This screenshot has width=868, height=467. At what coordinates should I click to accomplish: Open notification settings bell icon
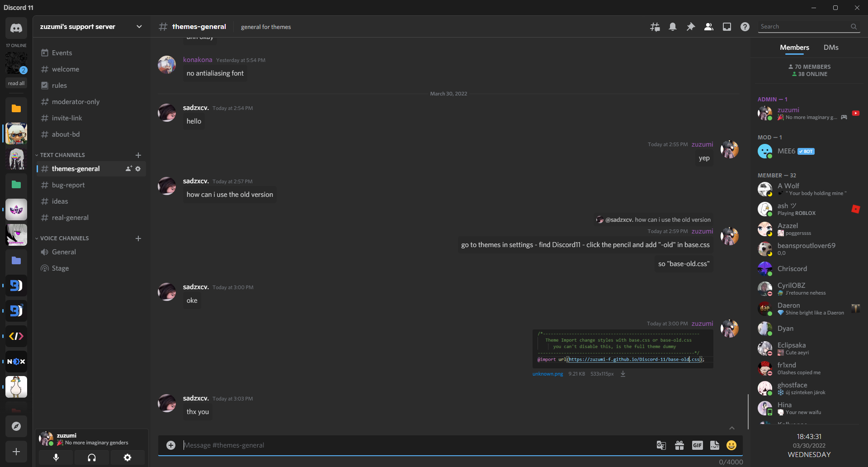(x=673, y=27)
